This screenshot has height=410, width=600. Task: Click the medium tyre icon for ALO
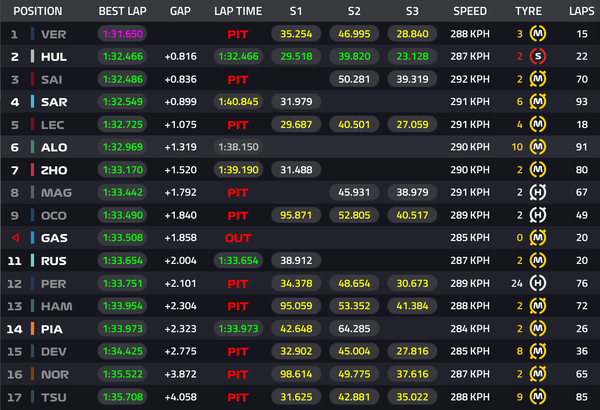[x=539, y=147]
